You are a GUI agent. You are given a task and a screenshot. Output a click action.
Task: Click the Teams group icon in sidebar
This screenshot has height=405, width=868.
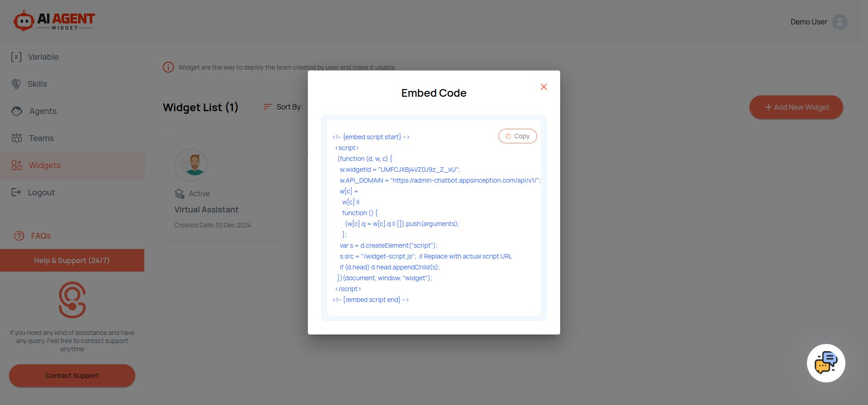coord(17,138)
